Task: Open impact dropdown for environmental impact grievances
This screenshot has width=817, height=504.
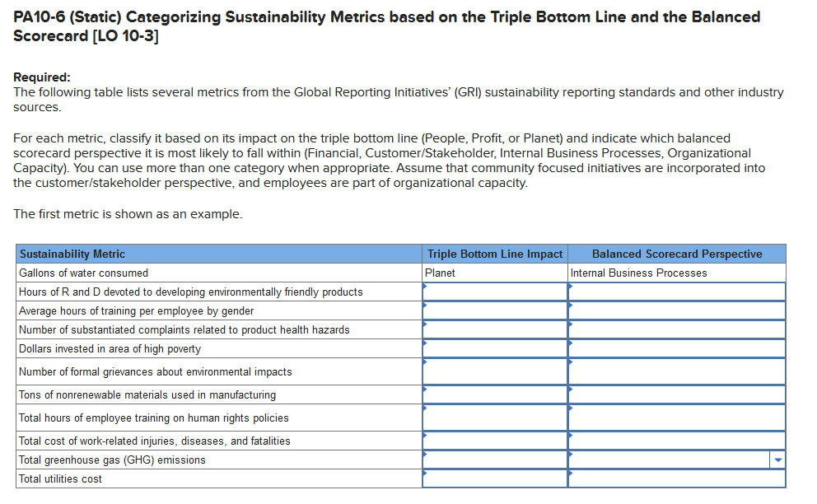Action: [494, 371]
